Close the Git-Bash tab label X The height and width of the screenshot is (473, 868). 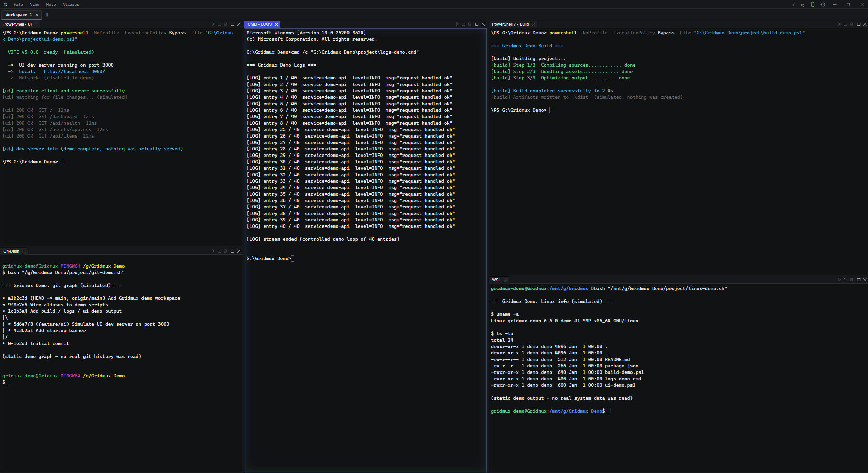pos(24,251)
